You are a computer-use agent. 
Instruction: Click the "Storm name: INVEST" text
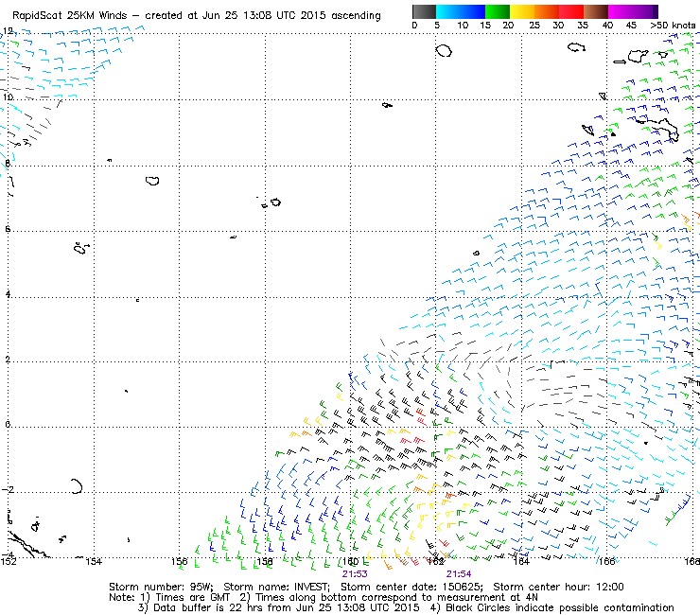coord(276,587)
